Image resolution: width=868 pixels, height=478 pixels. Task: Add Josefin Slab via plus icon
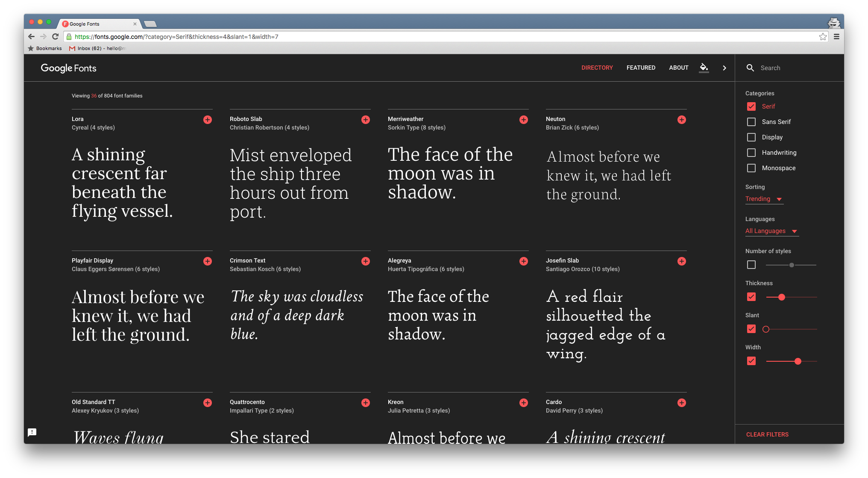(682, 261)
